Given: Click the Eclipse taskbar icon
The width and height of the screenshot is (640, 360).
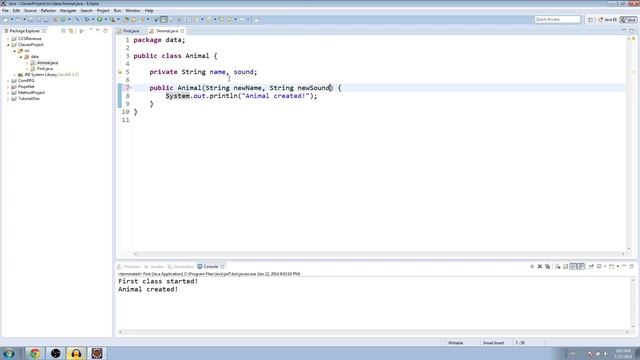Looking at the screenshot, I should point(97,353).
